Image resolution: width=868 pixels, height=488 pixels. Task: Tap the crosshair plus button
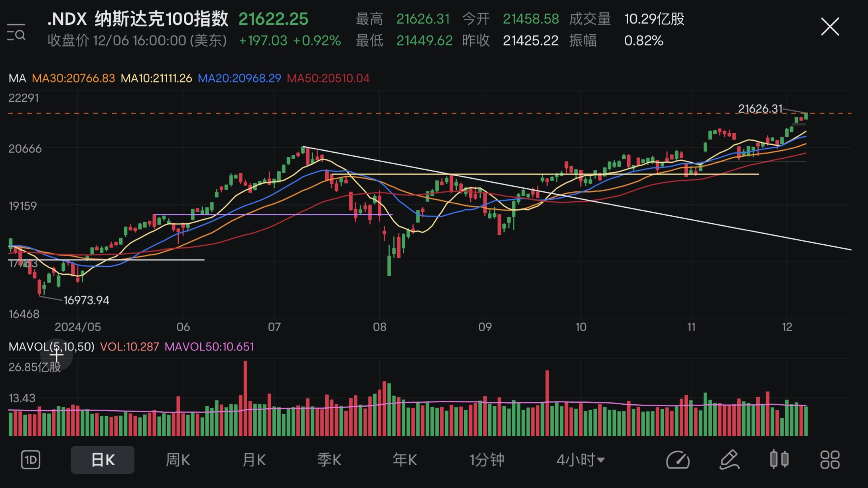click(x=57, y=354)
